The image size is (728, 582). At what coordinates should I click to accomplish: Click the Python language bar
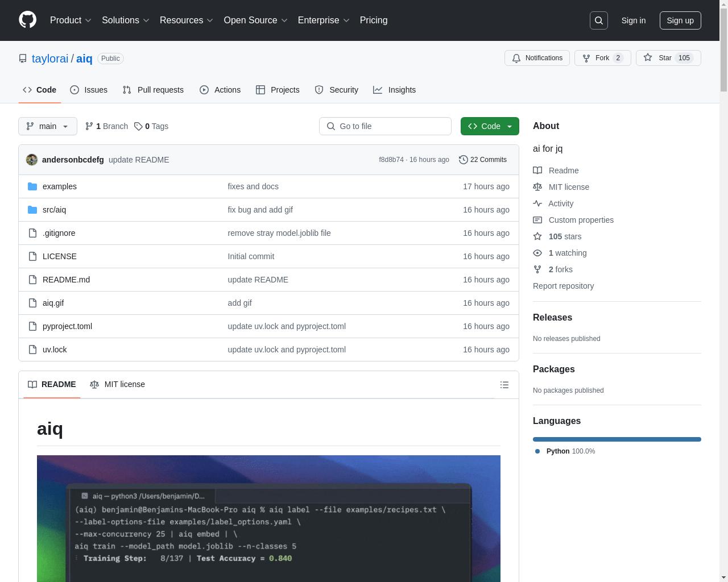click(617, 439)
